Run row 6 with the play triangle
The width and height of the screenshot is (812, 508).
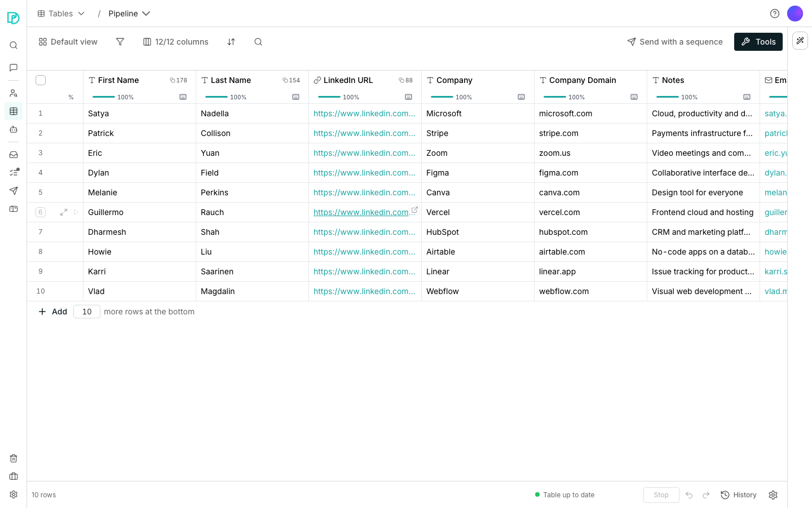tap(76, 212)
